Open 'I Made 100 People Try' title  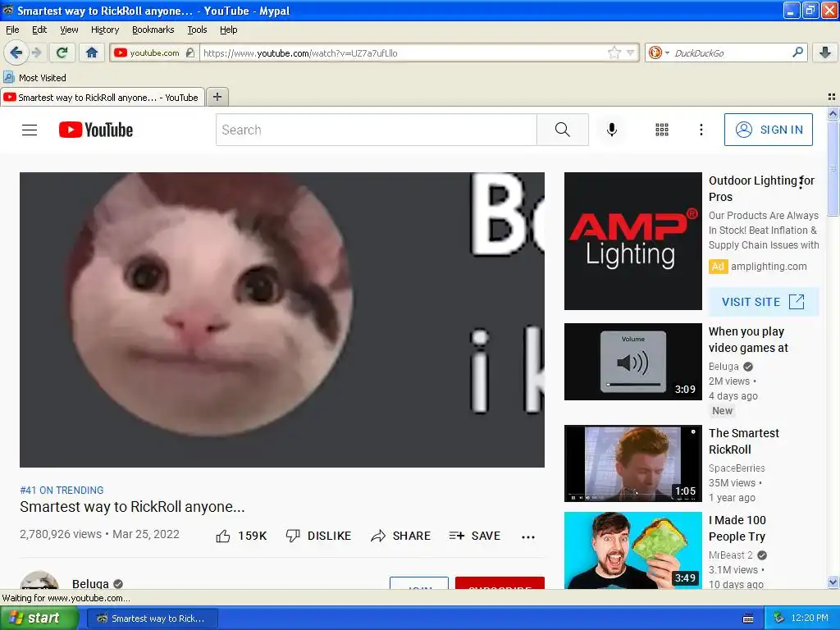point(737,528)
